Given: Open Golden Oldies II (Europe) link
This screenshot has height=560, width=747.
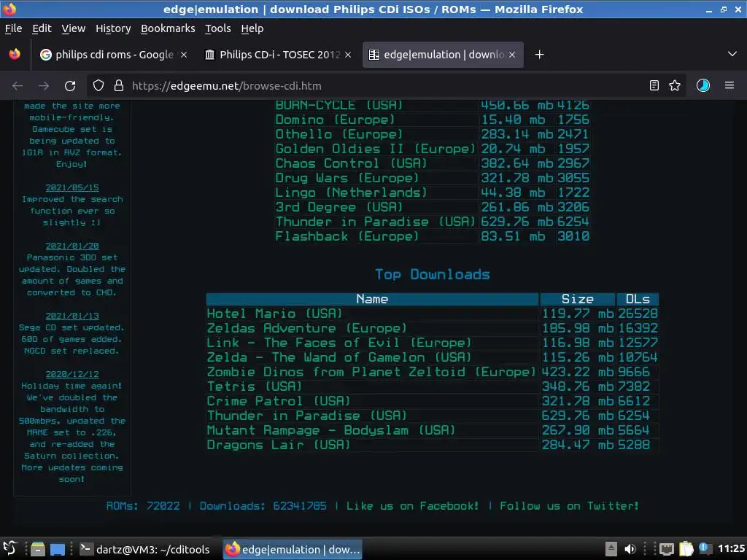Looking at the screenshot, I should point(376,149).
